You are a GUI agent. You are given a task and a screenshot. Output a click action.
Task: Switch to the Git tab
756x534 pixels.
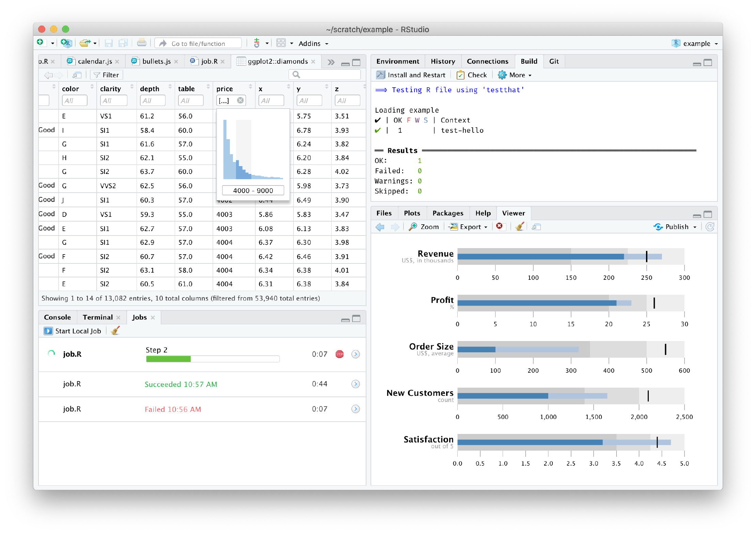[554, 61]
